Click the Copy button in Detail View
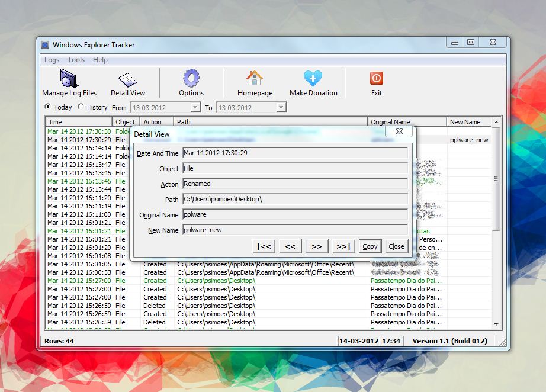 pos(370,246)
